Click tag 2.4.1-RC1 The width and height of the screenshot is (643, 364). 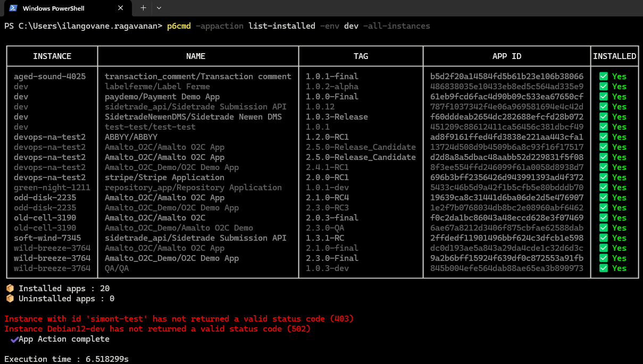point(327,167)
